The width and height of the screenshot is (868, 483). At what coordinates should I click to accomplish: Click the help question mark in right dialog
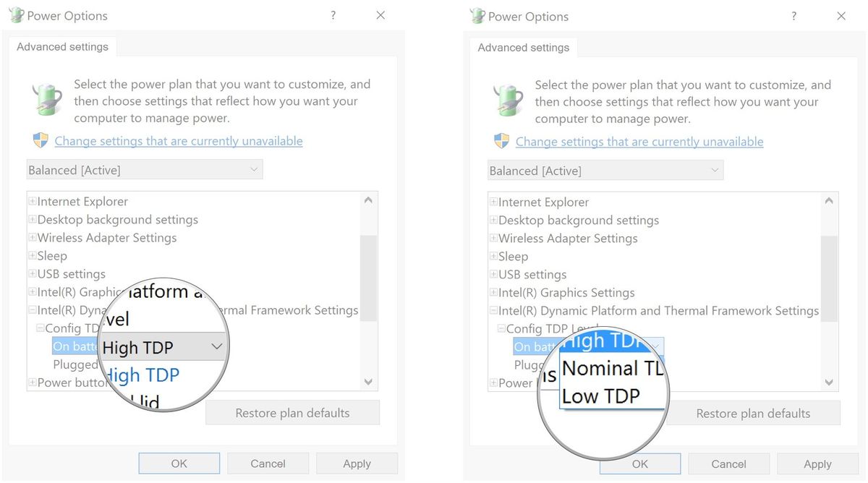[x=794, y=16]
